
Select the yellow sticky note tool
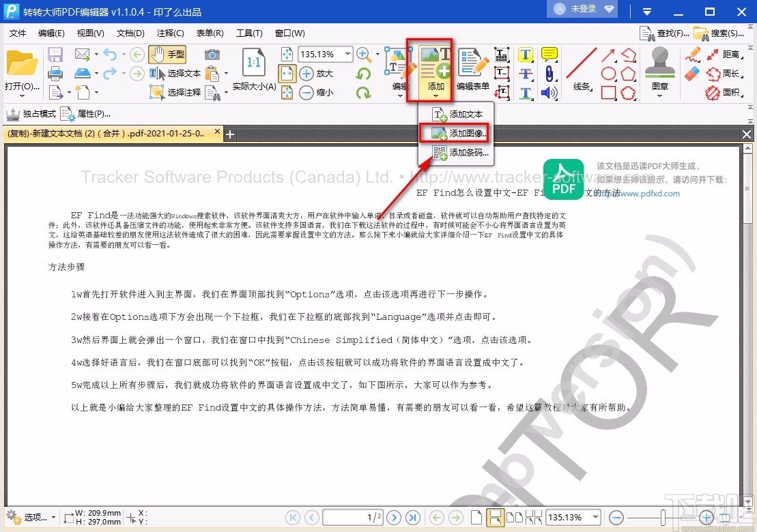point(549,54)
